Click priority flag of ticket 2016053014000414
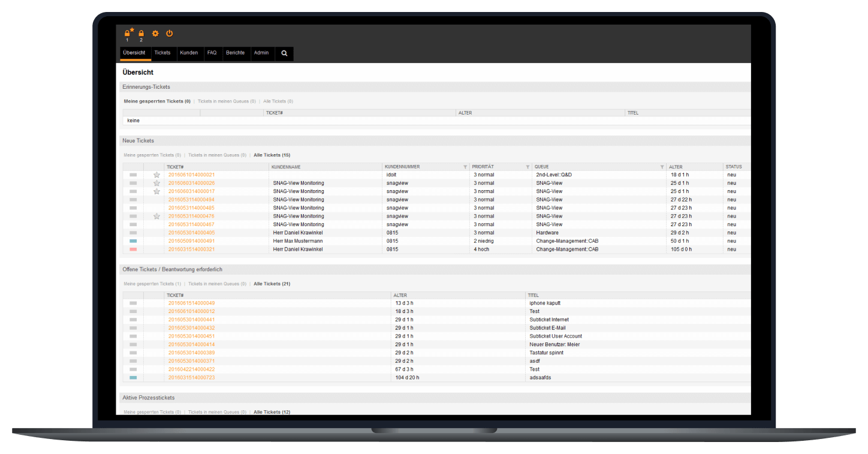Screen dimensions: 868x454 [133, 344]
